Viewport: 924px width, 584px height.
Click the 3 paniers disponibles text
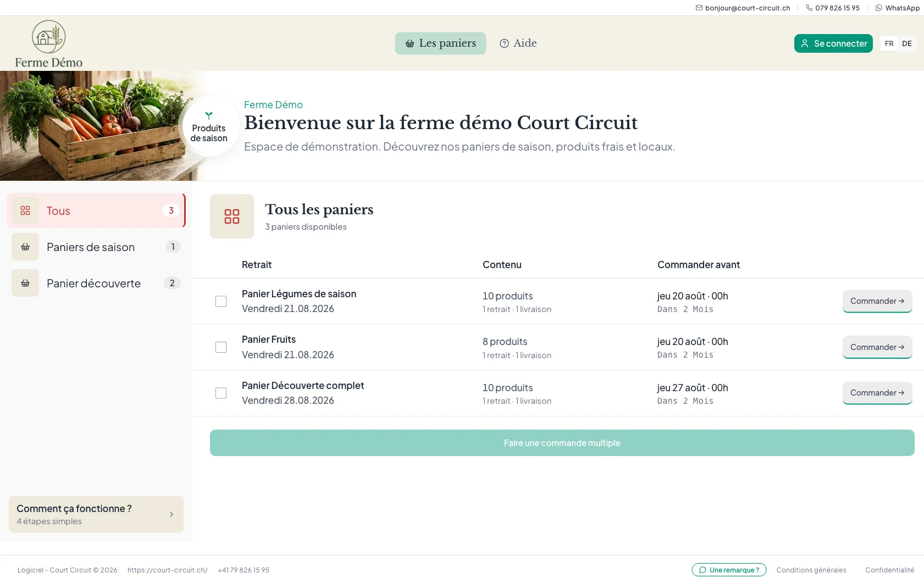pos(306,227)
